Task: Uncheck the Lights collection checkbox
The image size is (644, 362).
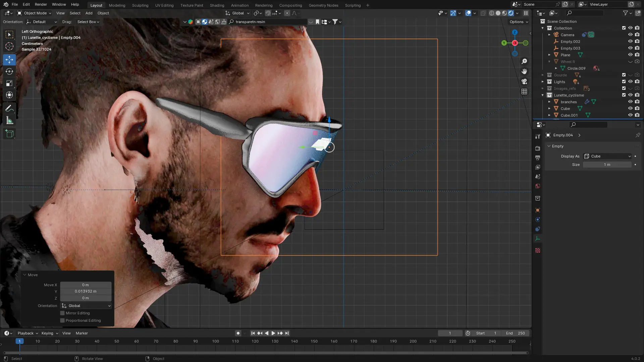Action: pyautogui.click(x=624, y=81)
